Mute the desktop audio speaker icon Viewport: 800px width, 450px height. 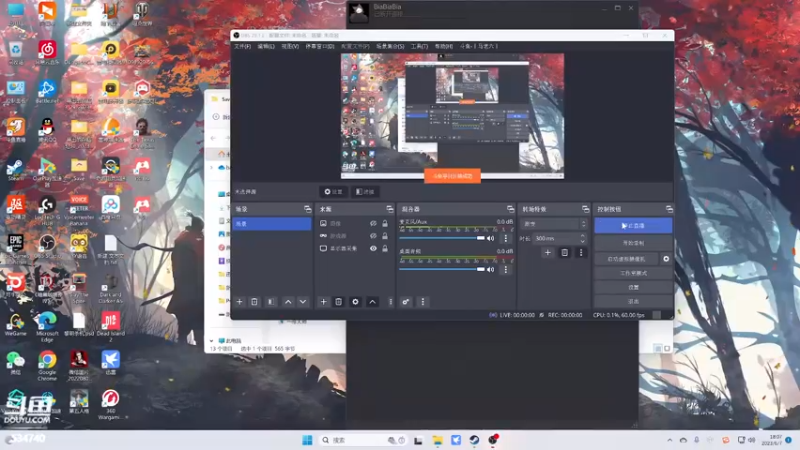[x=491, y=269]
